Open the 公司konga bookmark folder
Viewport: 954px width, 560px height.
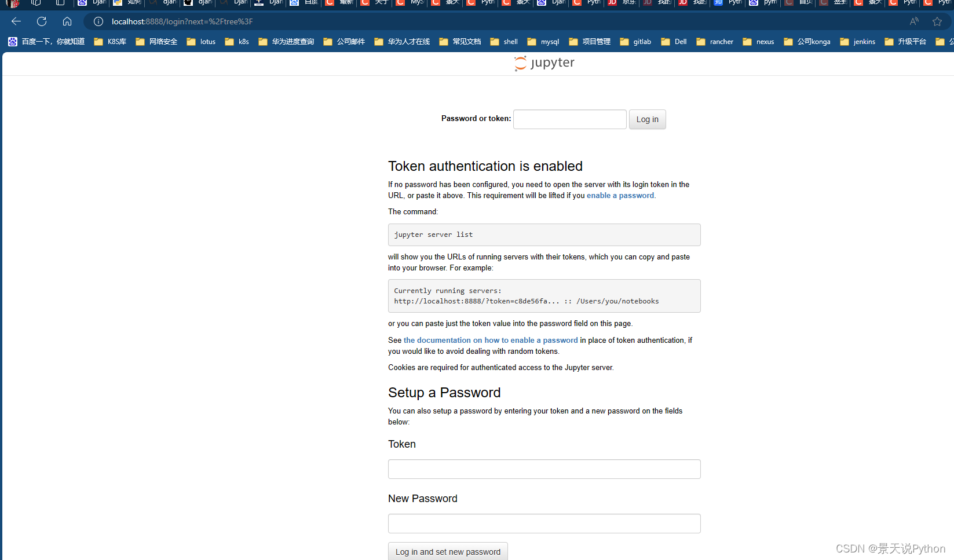(x=807, y=42)
